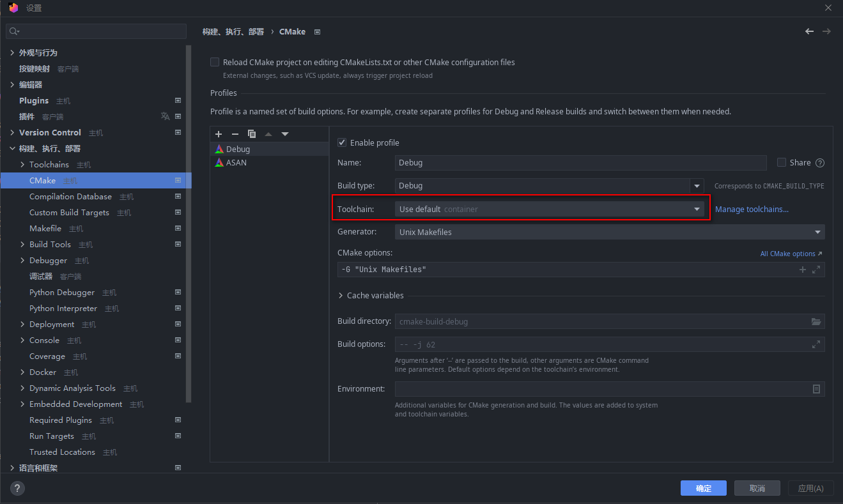The image size is (843, 504).
Task: Click project icon on Compilation Database row
Action: (178, 196)
